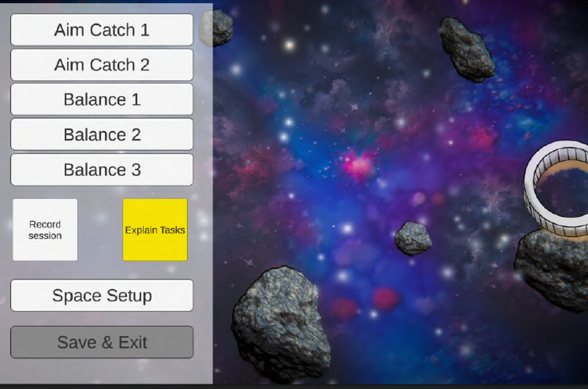Click the red glow right of the large asteroid
This screenshot has width=588, height=389.
tap(384, 299)
